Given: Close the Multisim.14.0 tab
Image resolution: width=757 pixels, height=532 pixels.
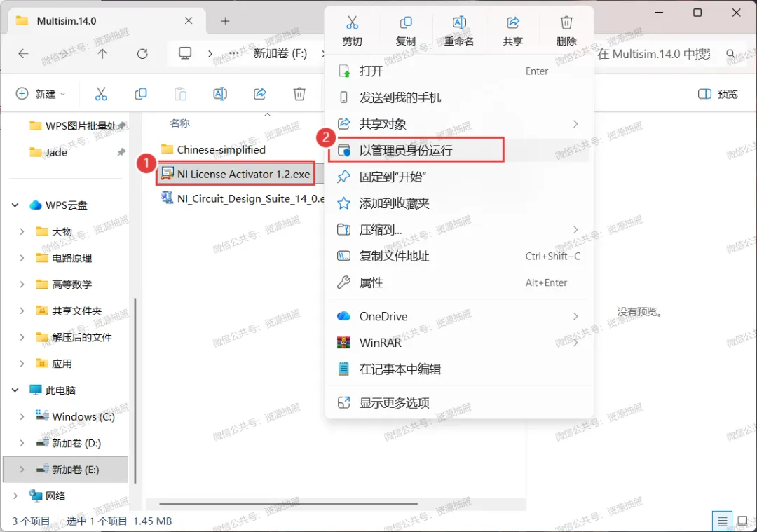Looking at the screenshot, I should click(189, 21).
